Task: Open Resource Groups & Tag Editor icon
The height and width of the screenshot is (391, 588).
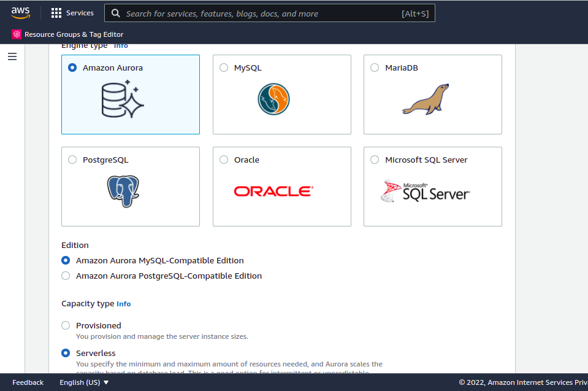Action: pos(17,34)
